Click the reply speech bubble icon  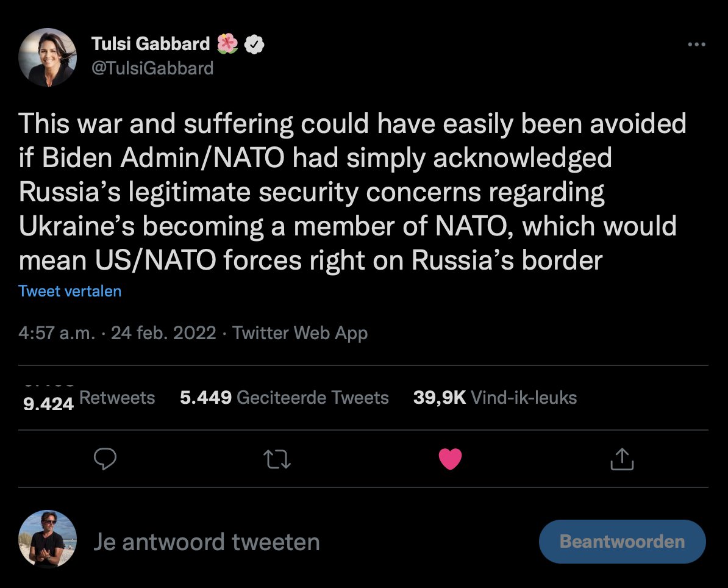pyautogui.click(x=106, y=459)
